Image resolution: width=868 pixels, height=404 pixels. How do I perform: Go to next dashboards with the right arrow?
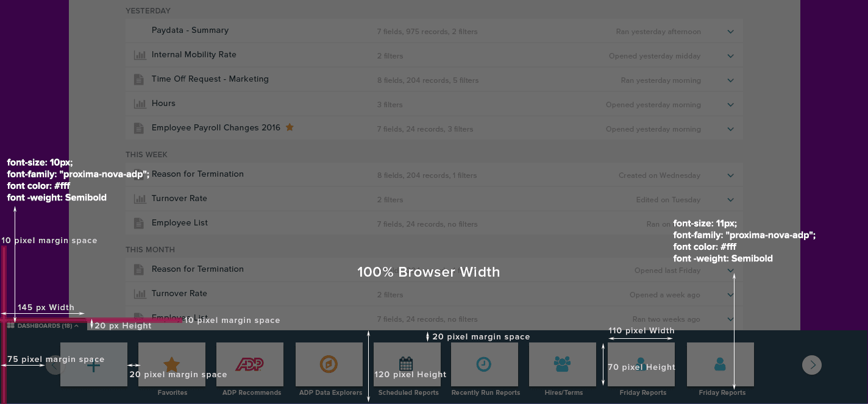tap(812, 365)
